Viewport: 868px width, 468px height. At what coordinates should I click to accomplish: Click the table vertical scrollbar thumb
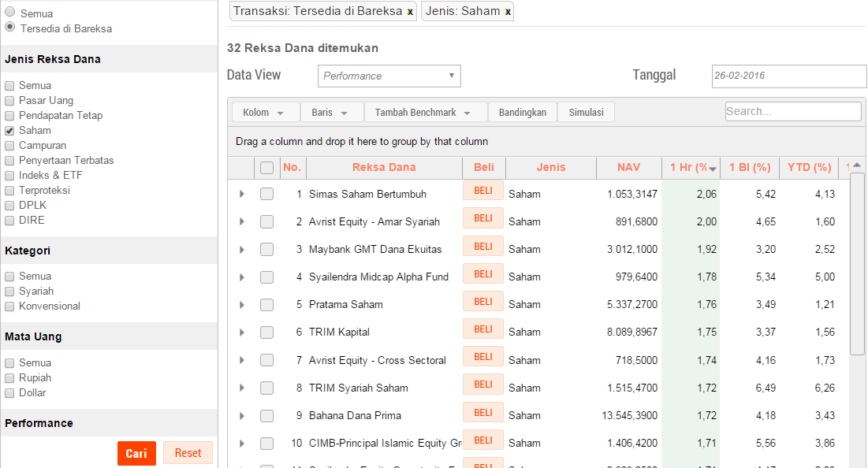[857, 264]
